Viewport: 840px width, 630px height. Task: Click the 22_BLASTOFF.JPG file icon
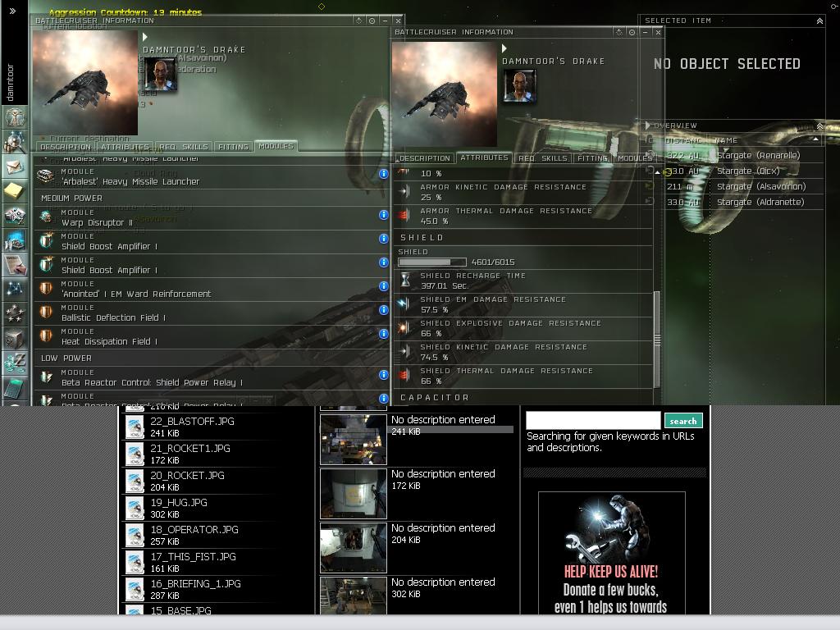(135, 427)
